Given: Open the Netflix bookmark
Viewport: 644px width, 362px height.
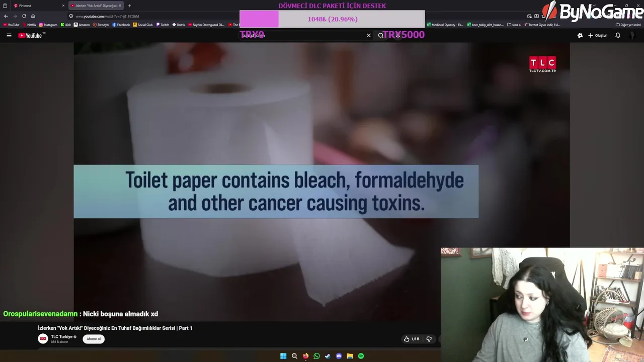Looking at the screenshot, I should click(29, 25).
